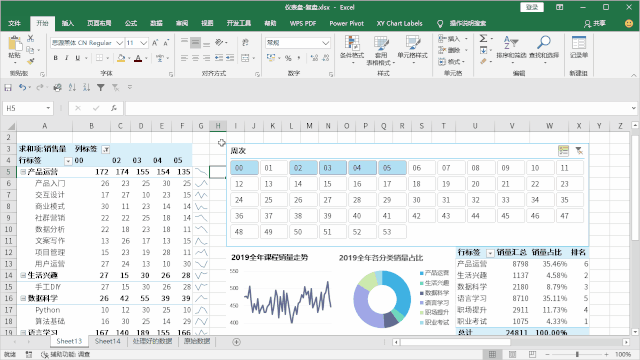Open the 行标签 filter dropdown in the summary table
Screen dimensions: 640x360
490,253
